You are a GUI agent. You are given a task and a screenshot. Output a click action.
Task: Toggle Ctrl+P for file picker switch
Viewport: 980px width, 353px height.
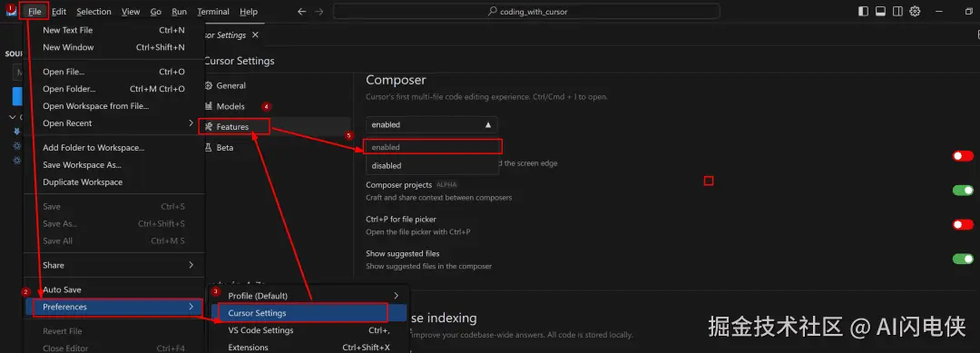click(963, 224)
